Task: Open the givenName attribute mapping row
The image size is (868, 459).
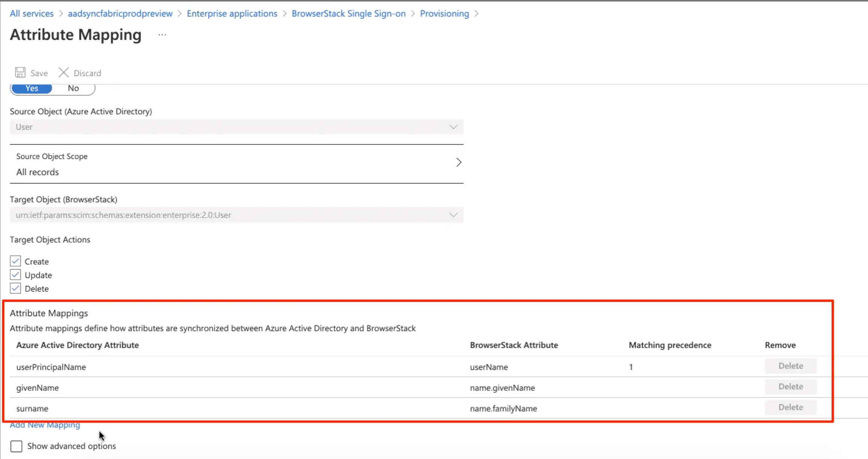Action: pos(38,388)
